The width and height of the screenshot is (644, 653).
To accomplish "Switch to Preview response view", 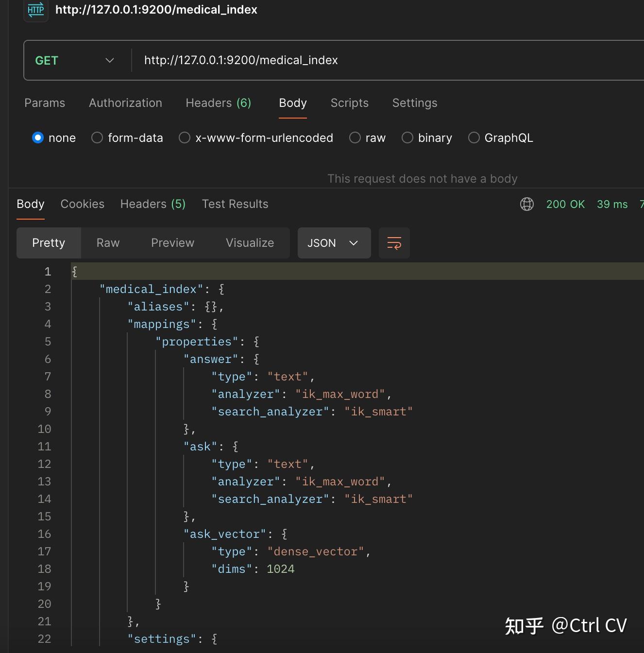I will click(x=172, y=243).
